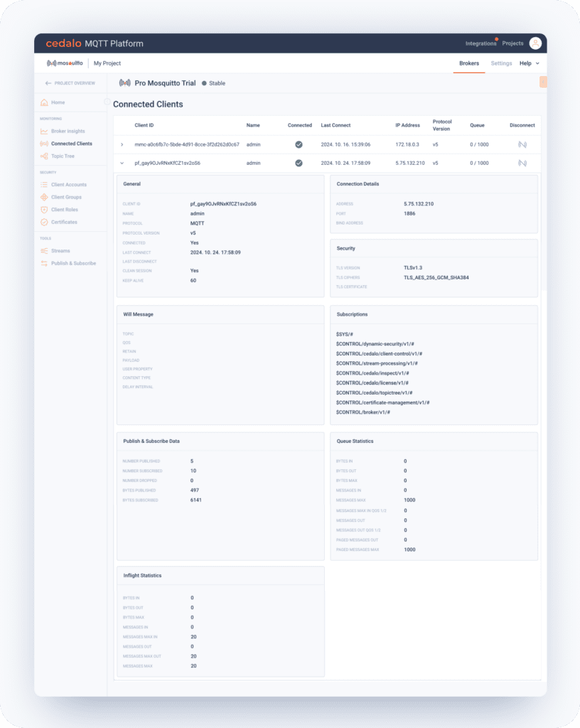
Task: Click the Certificates icon in sidebar
Action: (x=44, y=223)
